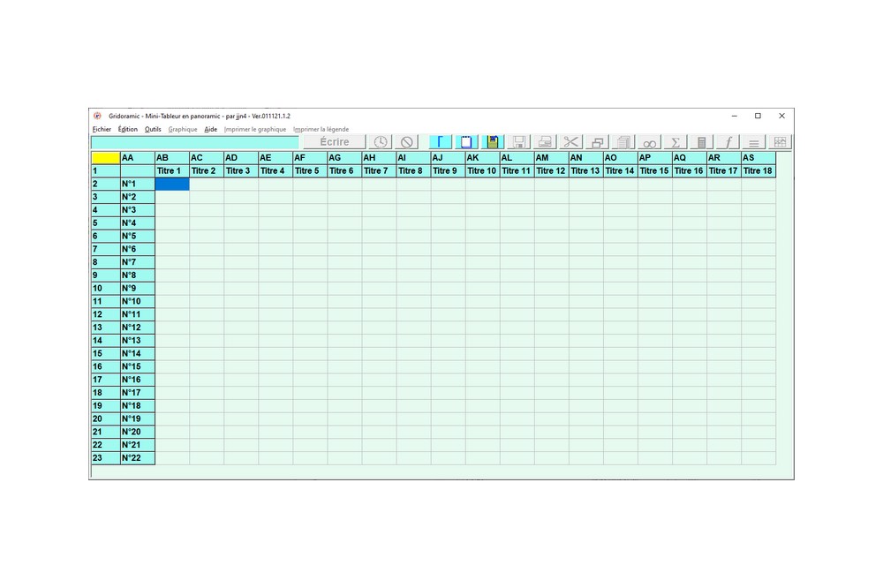Click the N°18 row label cell
The height and width of the screenshot is (588, 883).
138,405
